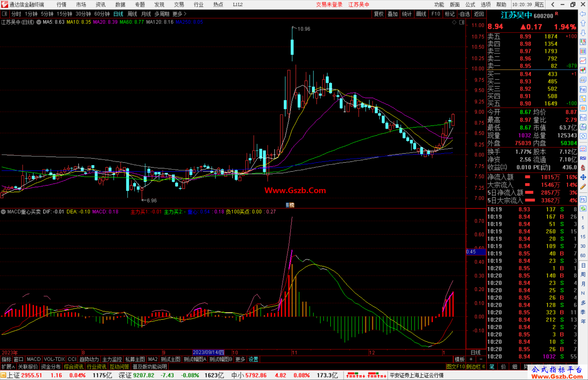Open the 公式 menu
The image size is (588, 380).
(x=470, y=5)
